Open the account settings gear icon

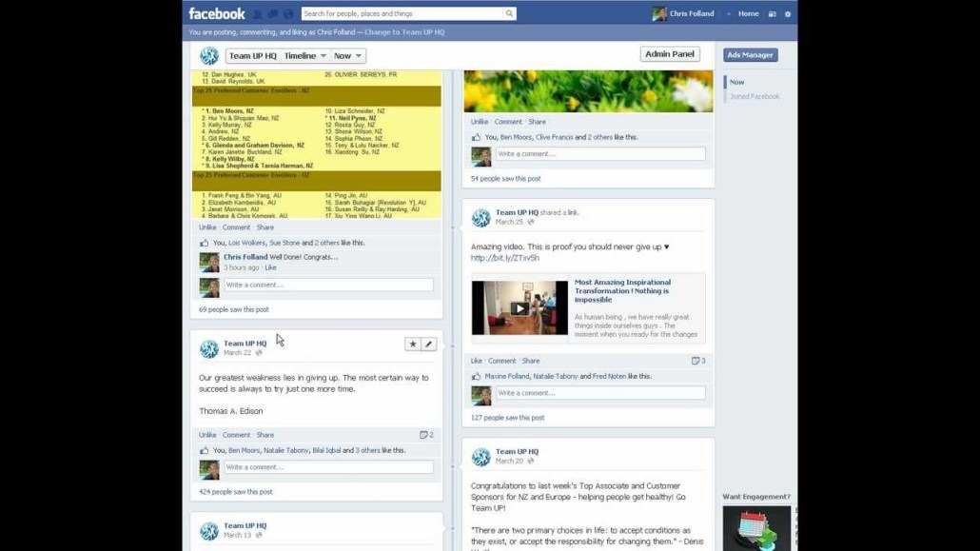(788, 13)
